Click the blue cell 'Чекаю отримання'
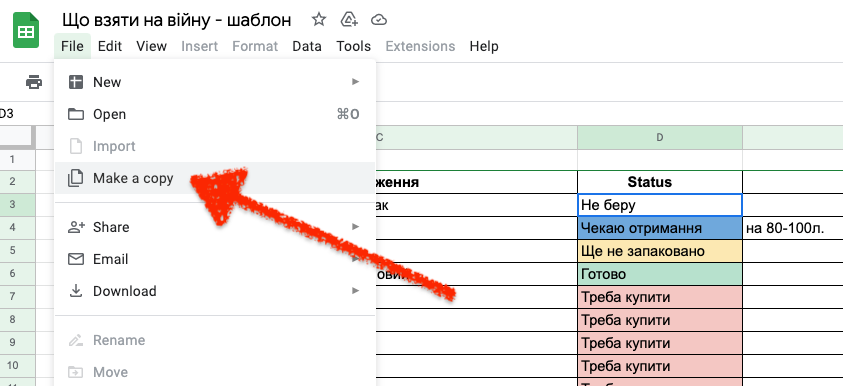 (x=660, y=228)
